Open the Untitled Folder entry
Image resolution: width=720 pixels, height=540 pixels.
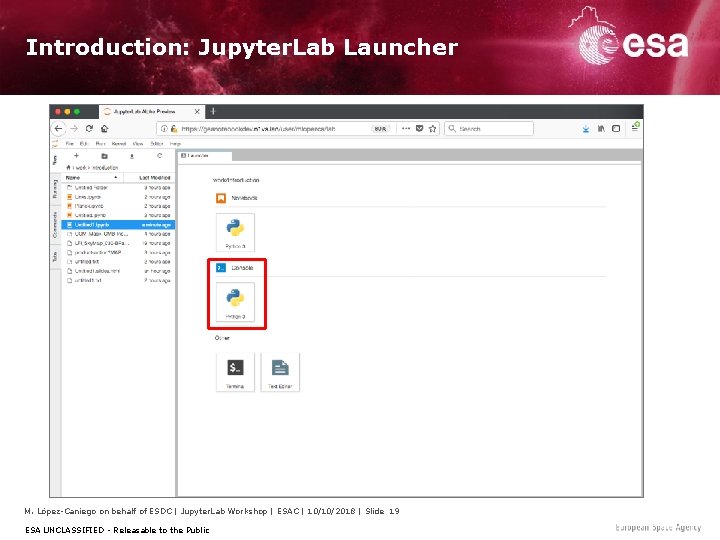[118, 187]
